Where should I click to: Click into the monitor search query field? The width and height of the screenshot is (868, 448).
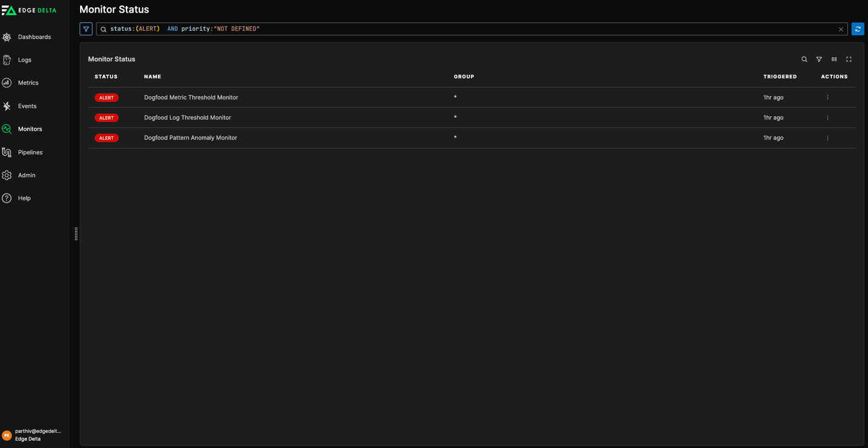[x=470, y=29]
